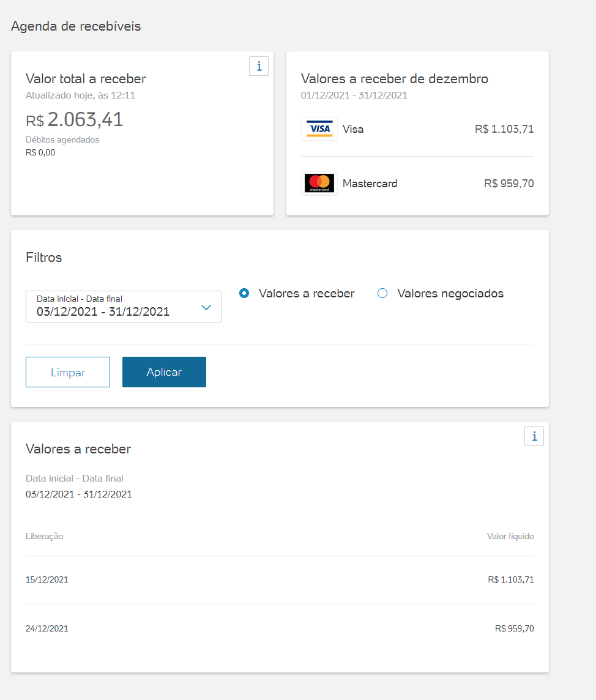Click the R$ 2.063,41 total value
The width and height of the screenshot is (596, 700).
point(75,119)
